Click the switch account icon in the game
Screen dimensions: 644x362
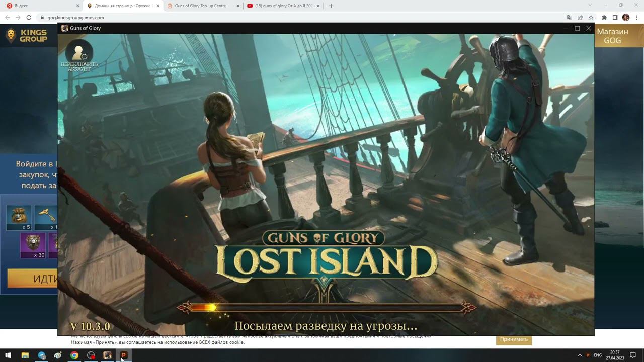click(x=78, y=54)
